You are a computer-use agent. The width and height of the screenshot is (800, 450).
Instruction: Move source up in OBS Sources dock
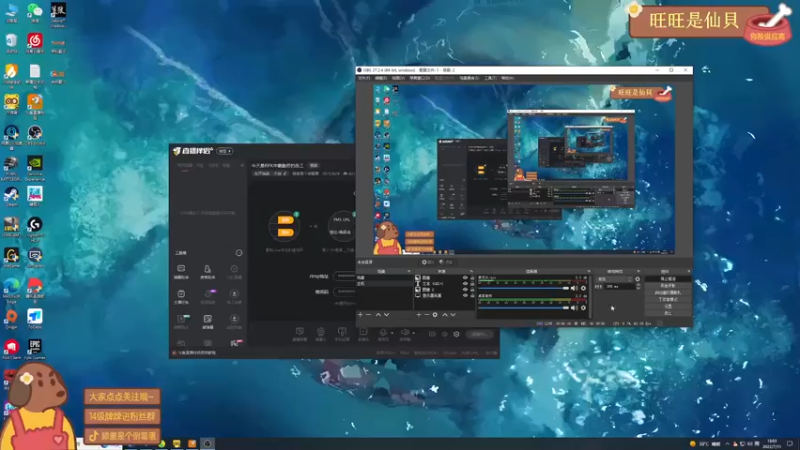point(445,315)
